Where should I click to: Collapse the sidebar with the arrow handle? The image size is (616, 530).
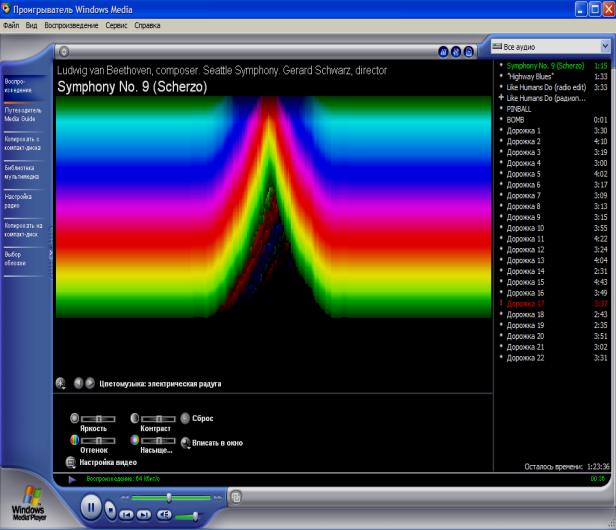coord(51,254)
